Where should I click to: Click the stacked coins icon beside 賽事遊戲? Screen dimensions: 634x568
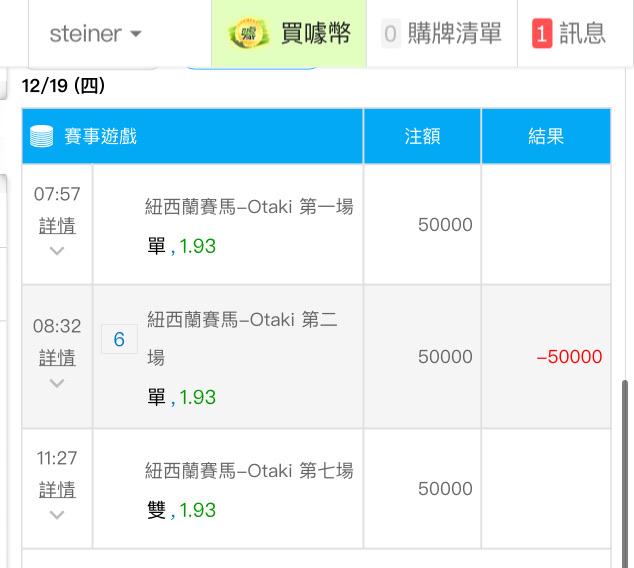click(41, 136)
